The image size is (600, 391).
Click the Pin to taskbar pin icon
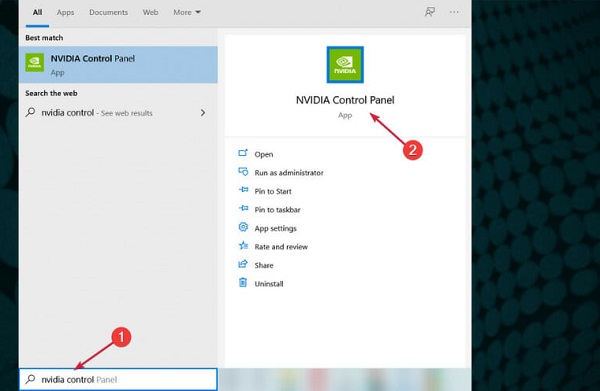243,209
